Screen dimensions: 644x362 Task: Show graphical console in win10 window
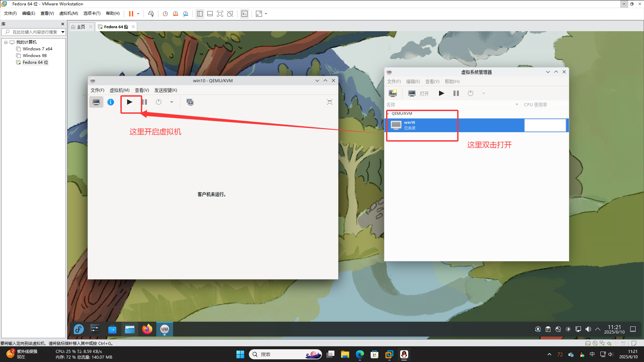click(96, 102)
